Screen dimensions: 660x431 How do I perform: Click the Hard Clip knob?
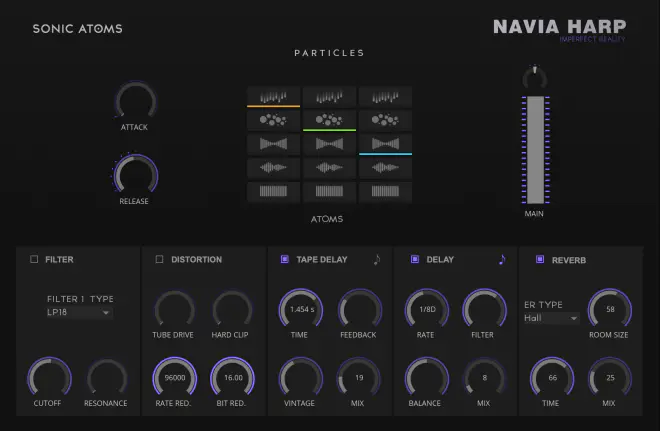coord(232,309)
